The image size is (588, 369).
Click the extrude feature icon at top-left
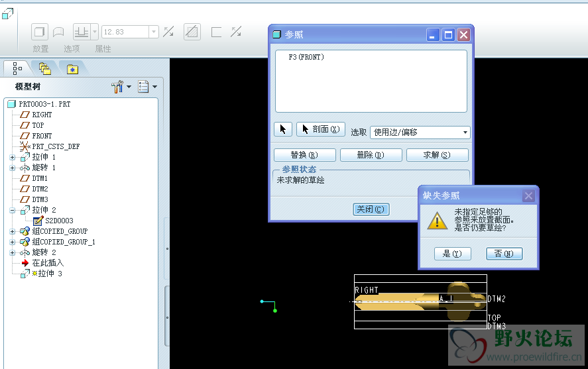pos(7,13)
